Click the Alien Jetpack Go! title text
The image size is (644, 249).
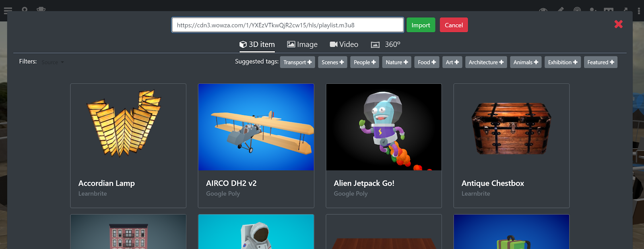tap(364, 183)
